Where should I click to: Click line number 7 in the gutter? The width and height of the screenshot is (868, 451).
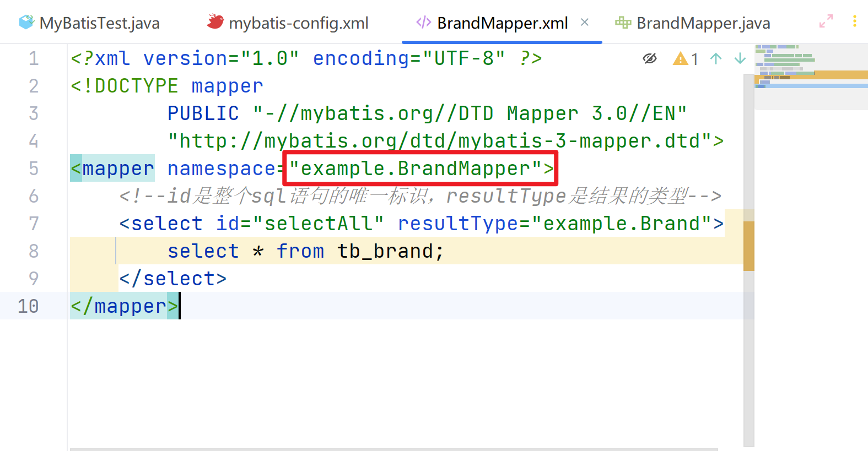click(34, 224)
